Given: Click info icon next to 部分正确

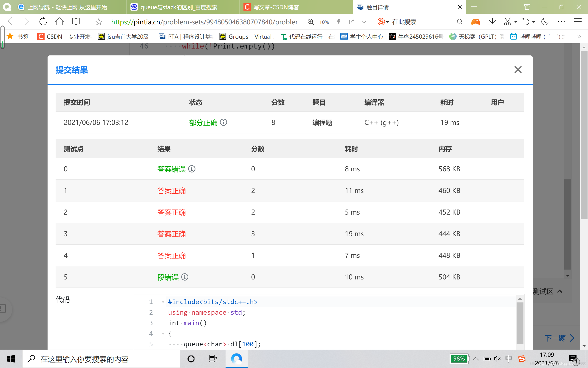Looking at the screenshot, I should click(223, 122).
